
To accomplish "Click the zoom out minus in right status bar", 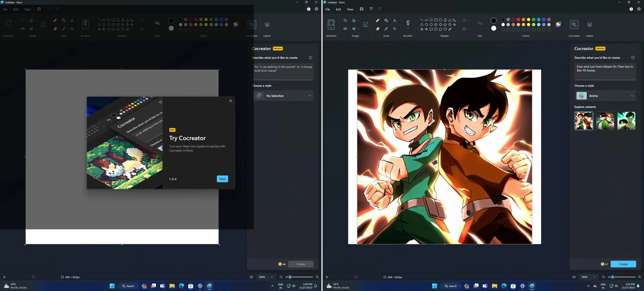I will point(603,277).
